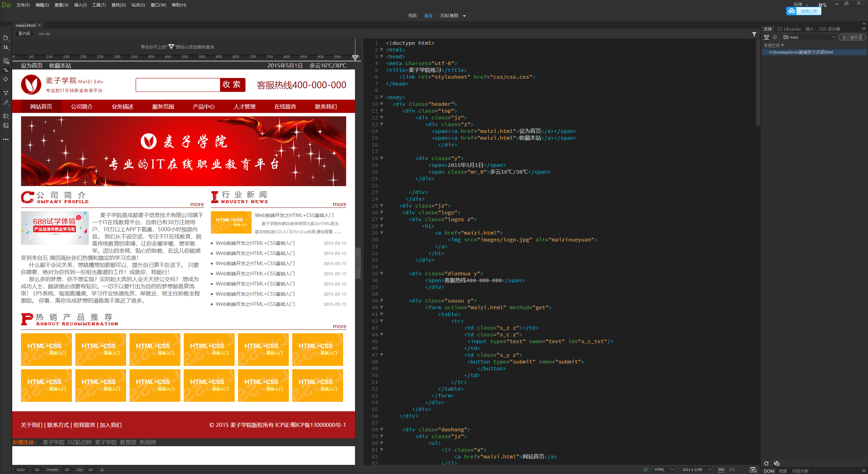Click the globe log icon at bottom of Files panel
Image resolution: width=868 pixels, height=474 pixels.
pyautogui.click(x=777, y=463)
